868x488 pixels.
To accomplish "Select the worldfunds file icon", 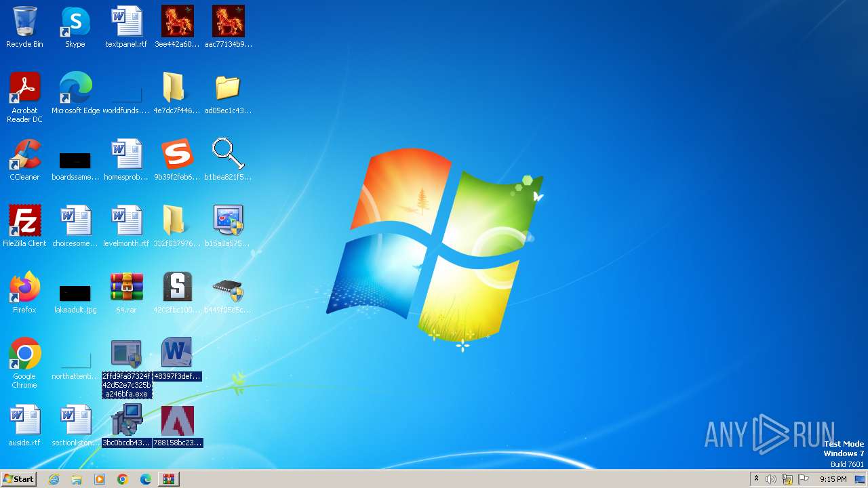I will pyautogui.click(x=126, y=94).
